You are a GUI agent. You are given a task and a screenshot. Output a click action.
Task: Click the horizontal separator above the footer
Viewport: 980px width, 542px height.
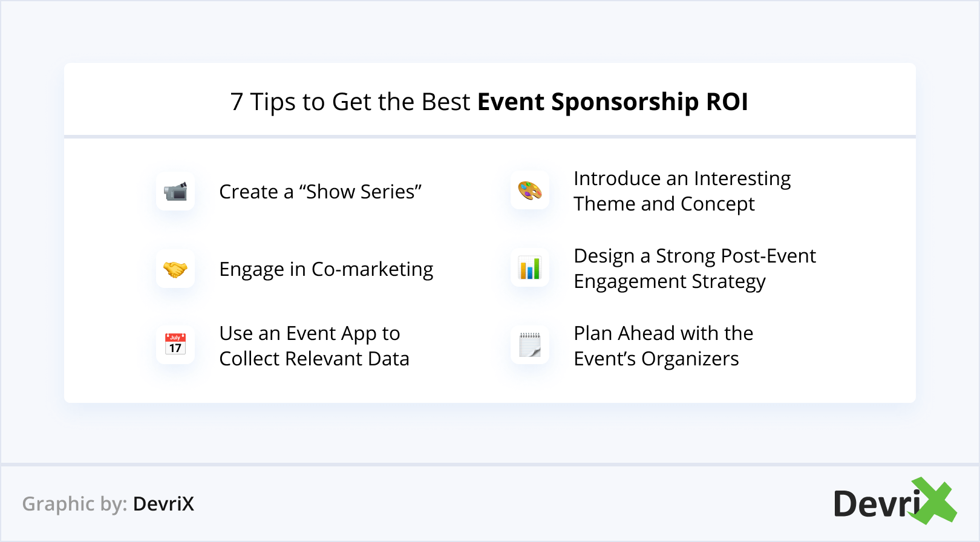click(x=490, y=464)
